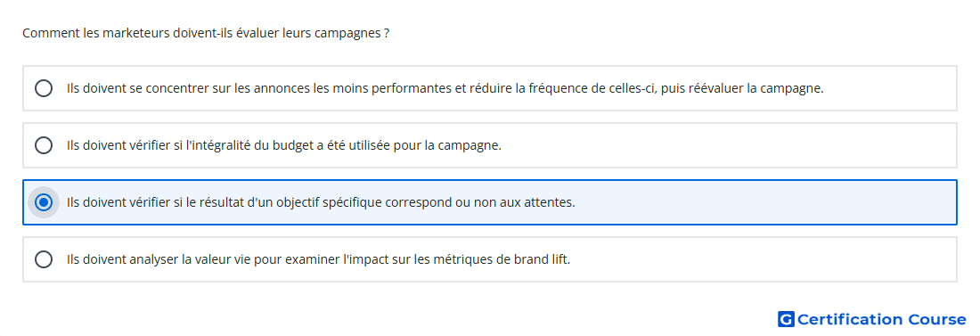Select radio for least-performing ads answer
Screen dimensions: 980x336
(x=44, y=88)
